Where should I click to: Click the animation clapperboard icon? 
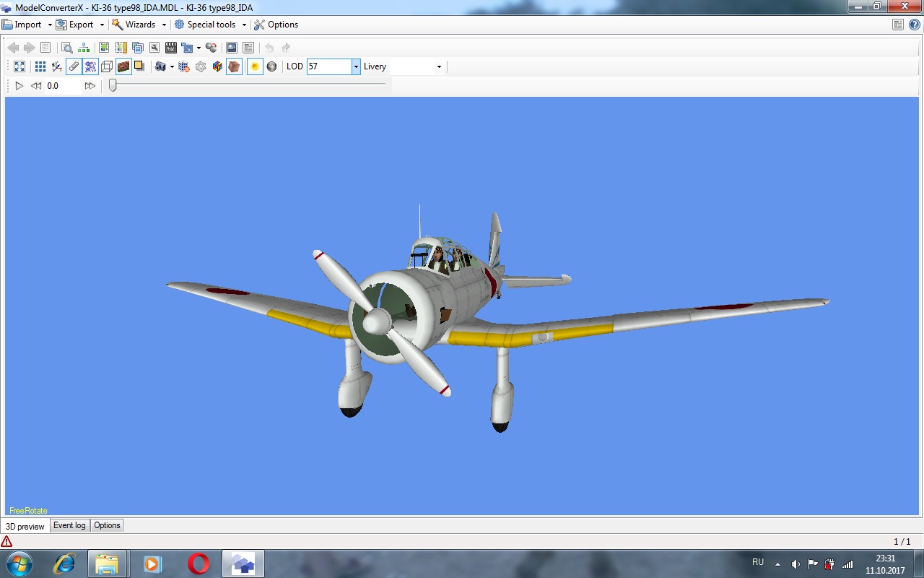(x=171, y=48)
